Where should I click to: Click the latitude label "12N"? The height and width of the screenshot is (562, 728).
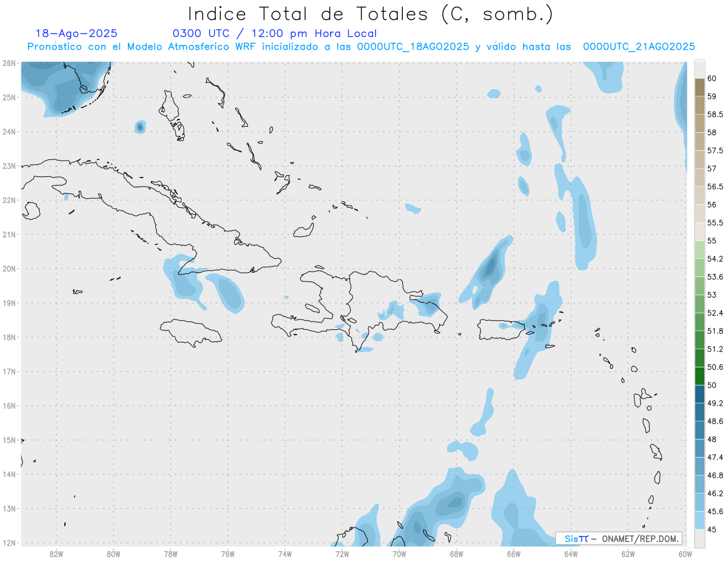9,543
